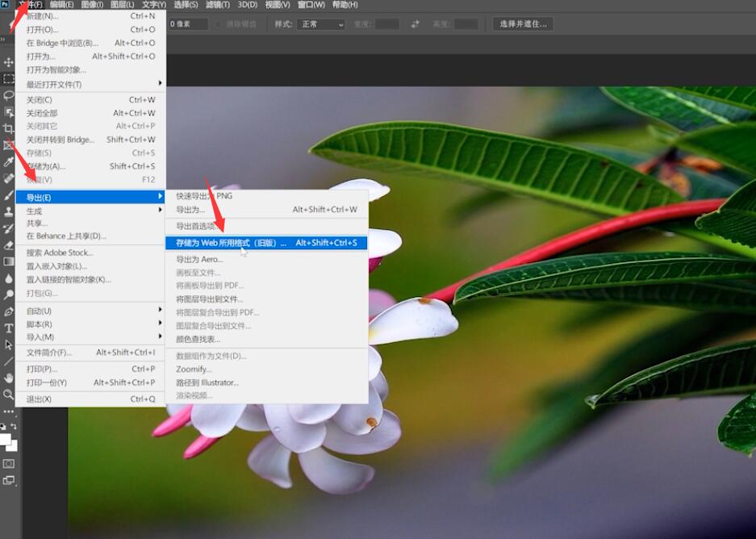Open the 编辑(E) menu
The height and width of the screenshot is (539, 756).
coord(61,4)
